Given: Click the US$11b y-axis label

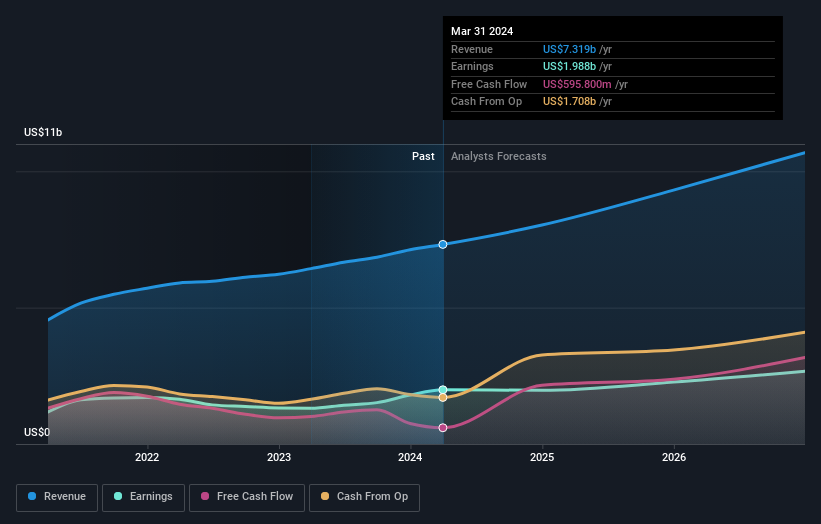Looking at the screenshot, I should [43, 132].
